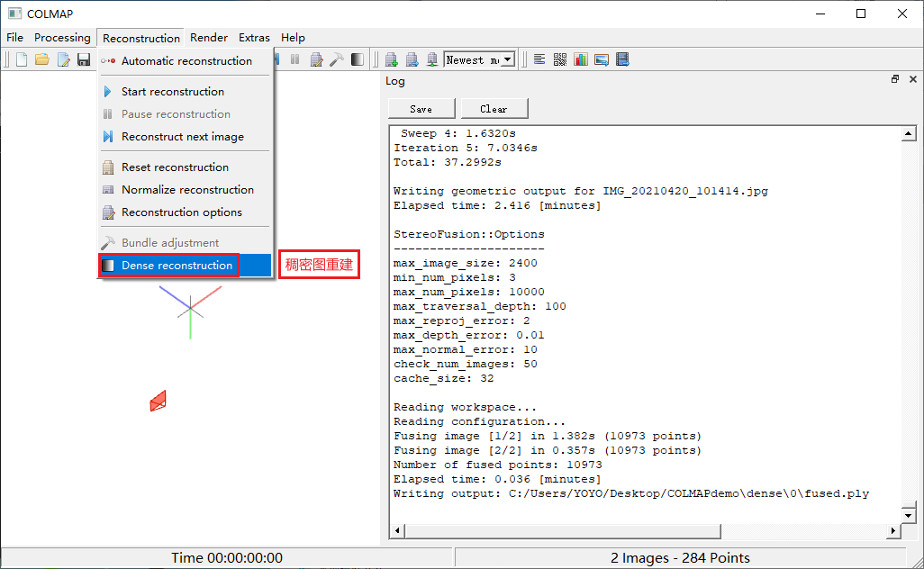Open an existing project
Screen dimensions: 924x569
[42, 59]
